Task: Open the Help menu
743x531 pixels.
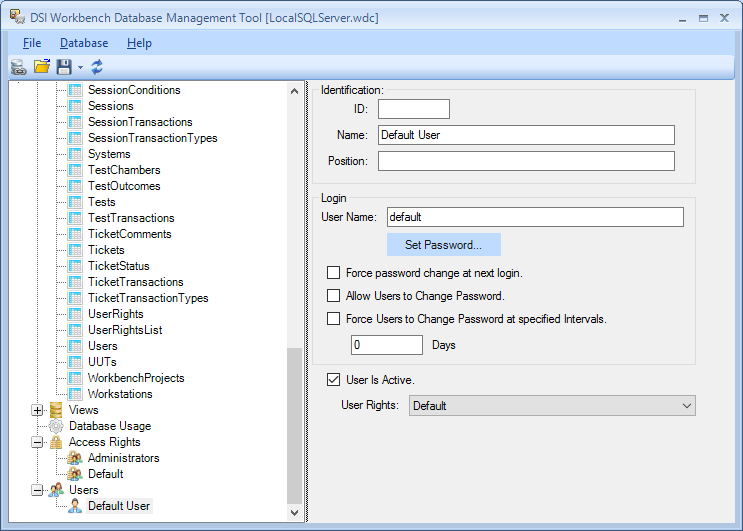Action: (139, 43)
